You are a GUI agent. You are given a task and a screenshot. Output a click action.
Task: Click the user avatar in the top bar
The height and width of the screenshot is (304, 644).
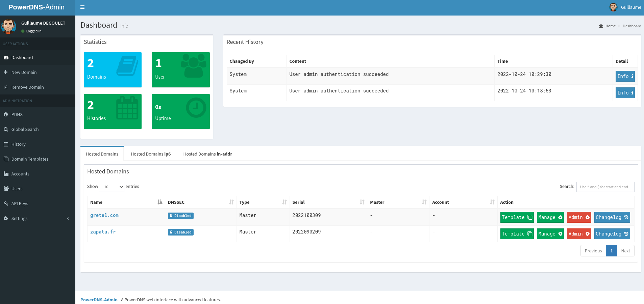(x=613, y=7)
